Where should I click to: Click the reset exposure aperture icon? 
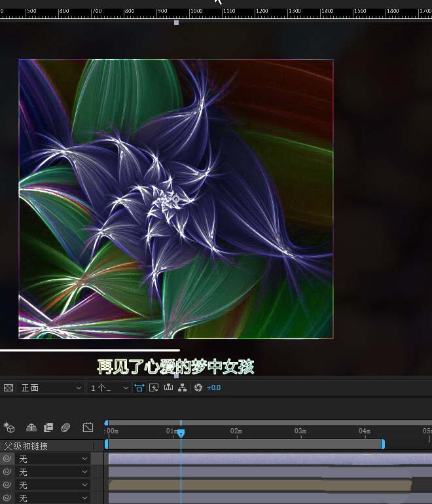coord(197,388)
